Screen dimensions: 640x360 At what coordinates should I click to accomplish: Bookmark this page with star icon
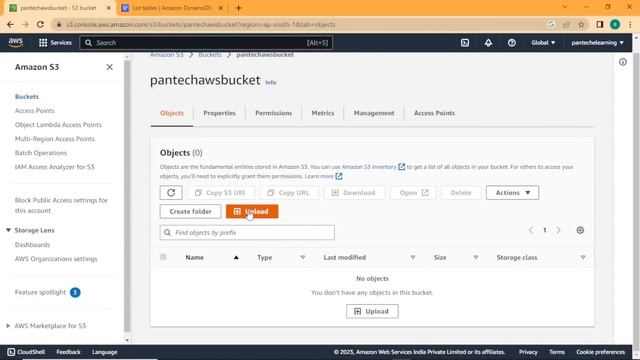pos(581,24)
